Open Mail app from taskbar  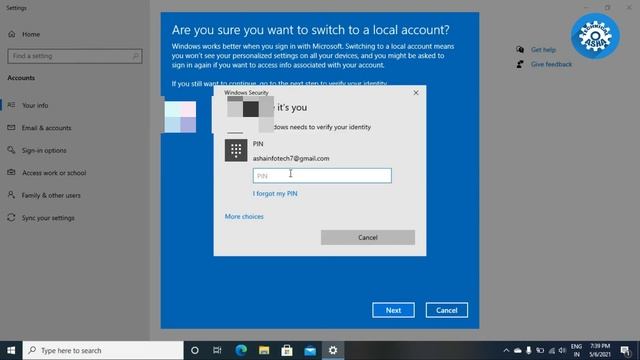click(x=310, y=350)
